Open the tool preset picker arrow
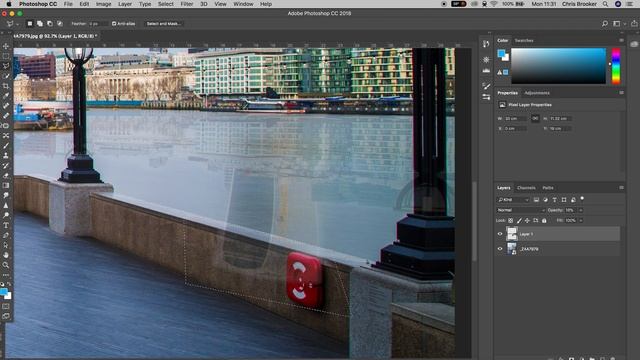 [17, 24]
